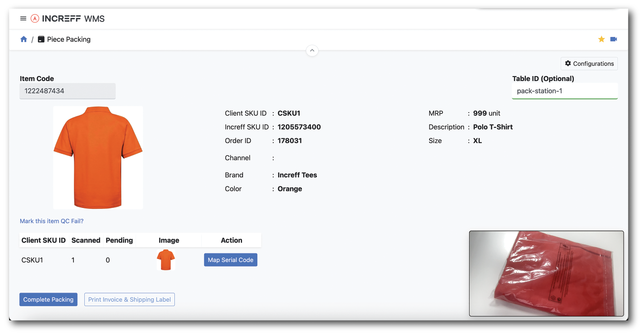Open the hamburger navigation menu
Viewport: 644px width, 334px height.
tap(23, 18)
